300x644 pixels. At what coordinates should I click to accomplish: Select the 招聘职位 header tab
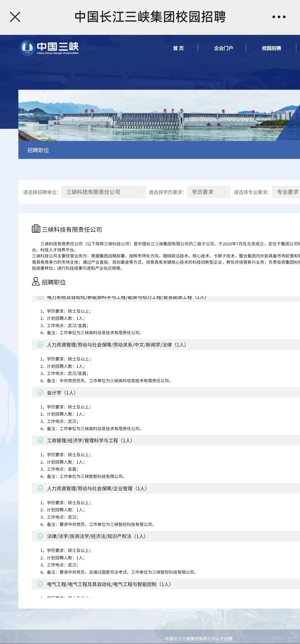pos(38,150)
